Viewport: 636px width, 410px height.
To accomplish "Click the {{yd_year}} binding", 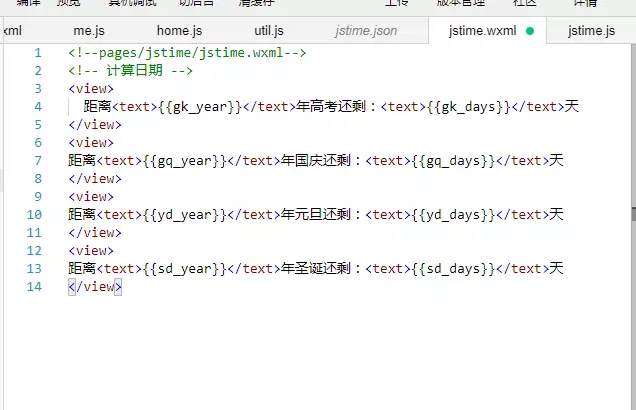I will pos(185,215).
